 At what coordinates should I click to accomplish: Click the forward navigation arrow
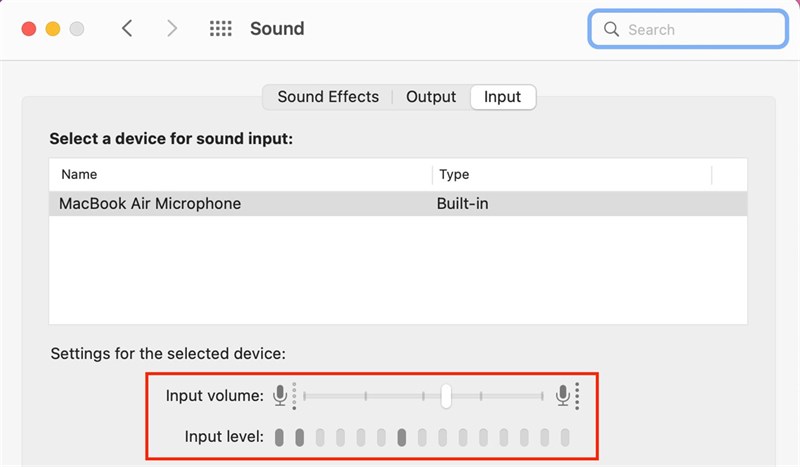(172, 29)
